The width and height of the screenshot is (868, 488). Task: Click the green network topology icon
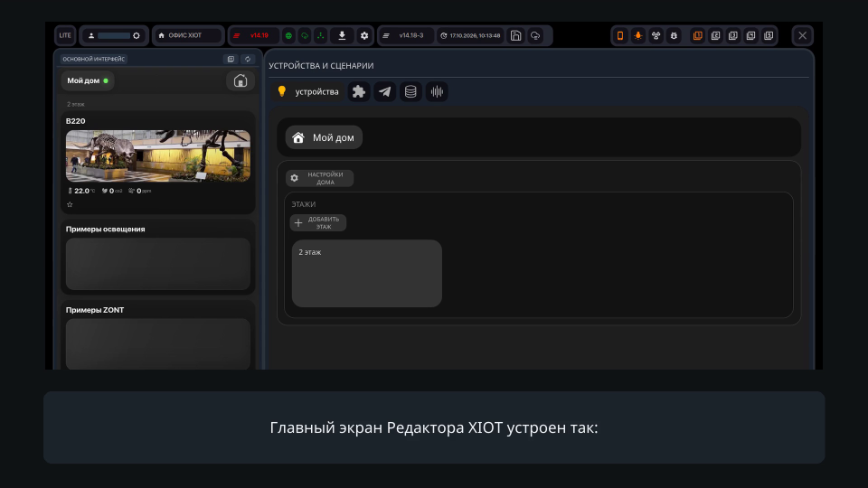click(x=320, y=35)
